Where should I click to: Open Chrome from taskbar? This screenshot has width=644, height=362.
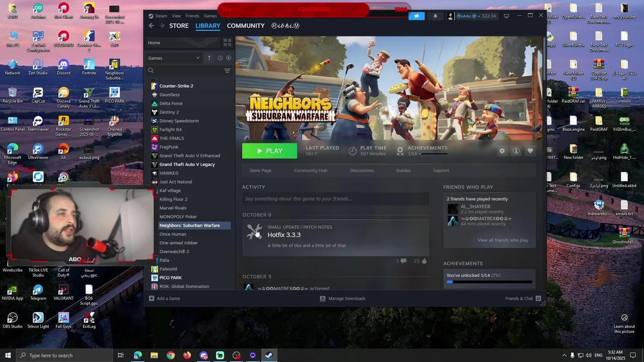point(171,355)
